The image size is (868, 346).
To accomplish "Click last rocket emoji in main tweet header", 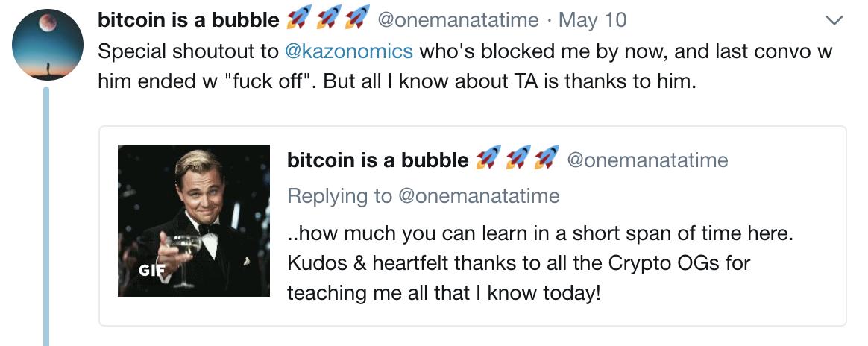I will [x=357, y=18].
